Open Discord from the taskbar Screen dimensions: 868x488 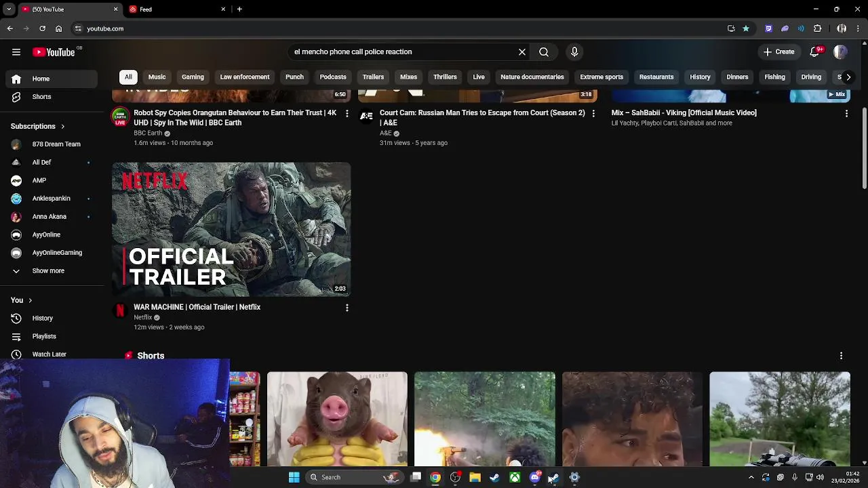point(535,477)
